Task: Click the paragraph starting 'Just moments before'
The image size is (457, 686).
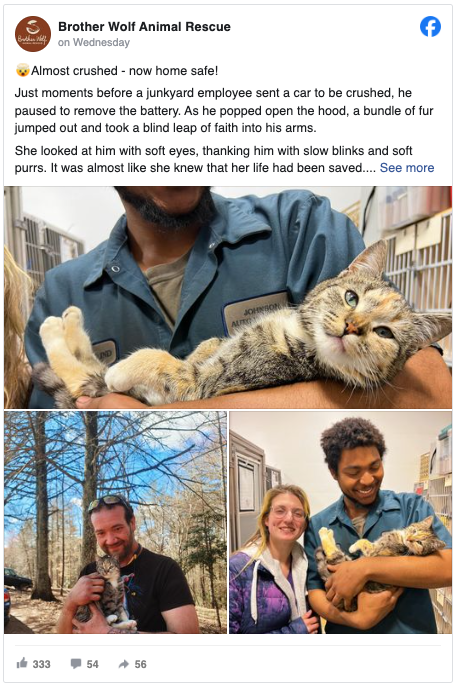Action: pyautogui.click(x=224, y=110)
